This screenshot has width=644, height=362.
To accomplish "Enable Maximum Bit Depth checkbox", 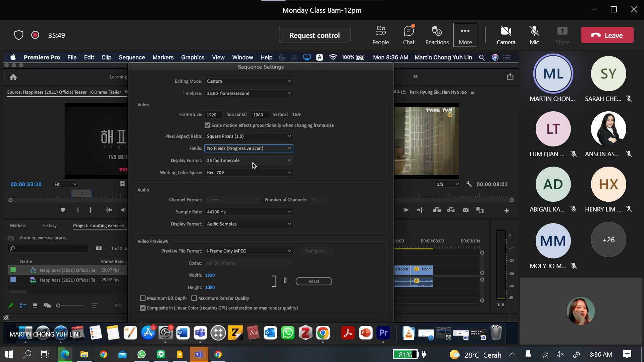I will tap(143, 298).
